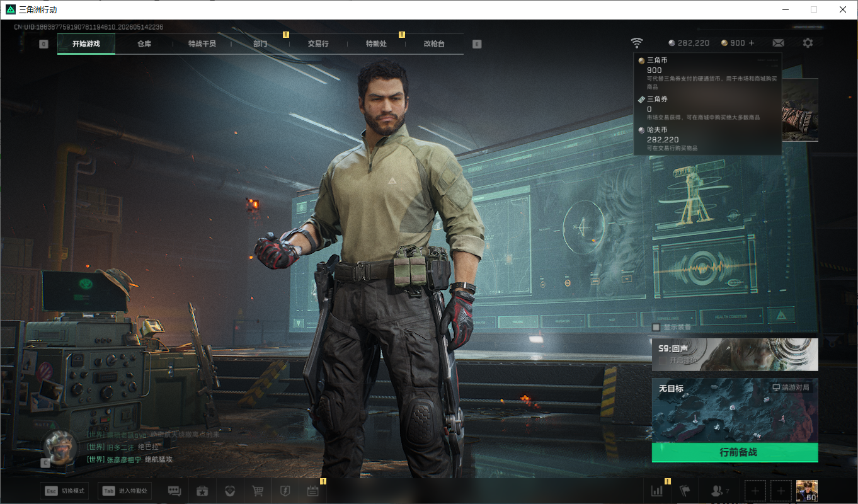Click the E next-tab key icon
This screenshot has width=858, height=504.
tap(477, 44)
